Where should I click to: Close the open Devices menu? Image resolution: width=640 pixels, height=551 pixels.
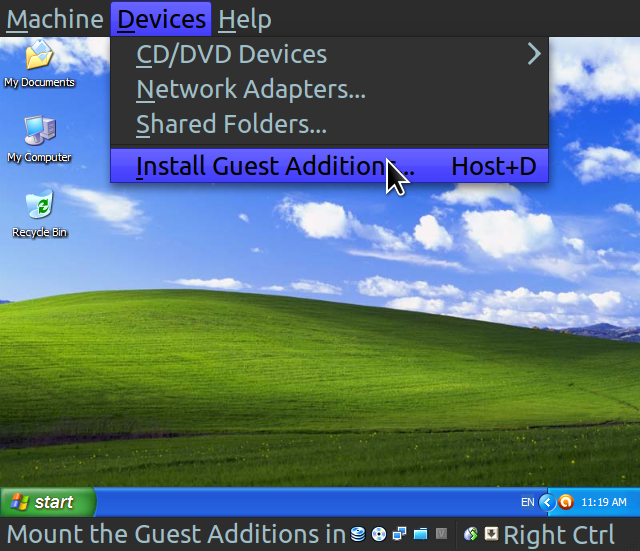point(161,19)
